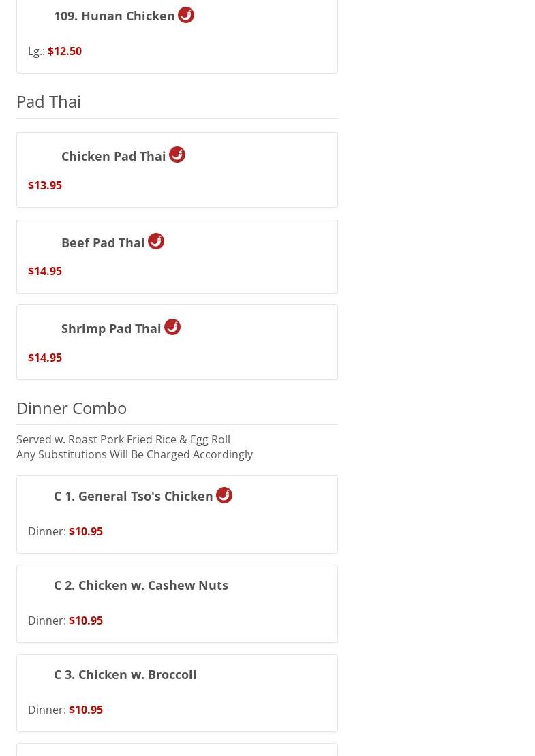Click $14.95 price under Beef Pad Thai
This screenshot has height=756, width=535.
pyautogui.click(x=45, y=271)
